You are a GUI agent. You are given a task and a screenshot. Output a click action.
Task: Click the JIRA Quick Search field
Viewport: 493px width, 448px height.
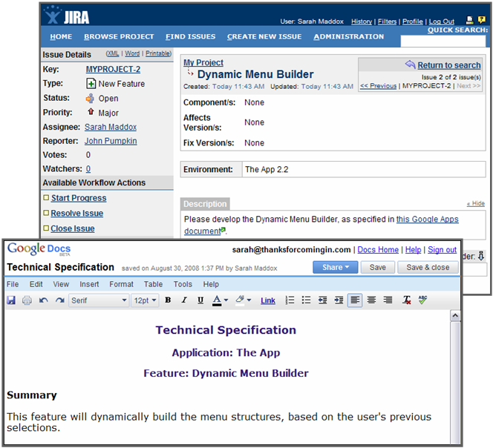point(443,42)
